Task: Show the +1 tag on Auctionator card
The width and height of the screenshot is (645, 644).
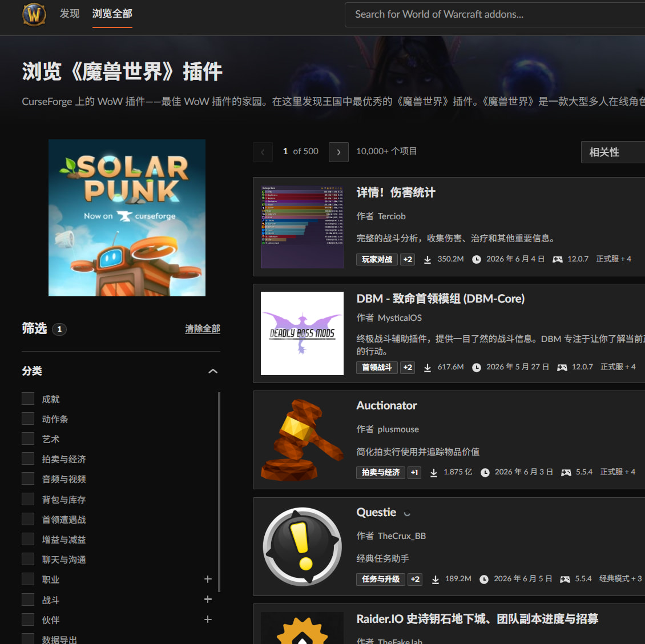Action: click(414, 472)
